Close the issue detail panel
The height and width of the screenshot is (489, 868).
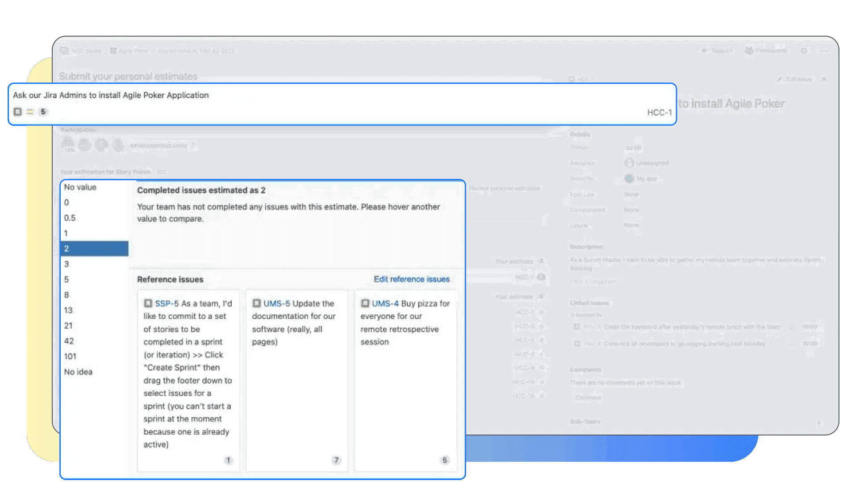[x=824, y=79]
